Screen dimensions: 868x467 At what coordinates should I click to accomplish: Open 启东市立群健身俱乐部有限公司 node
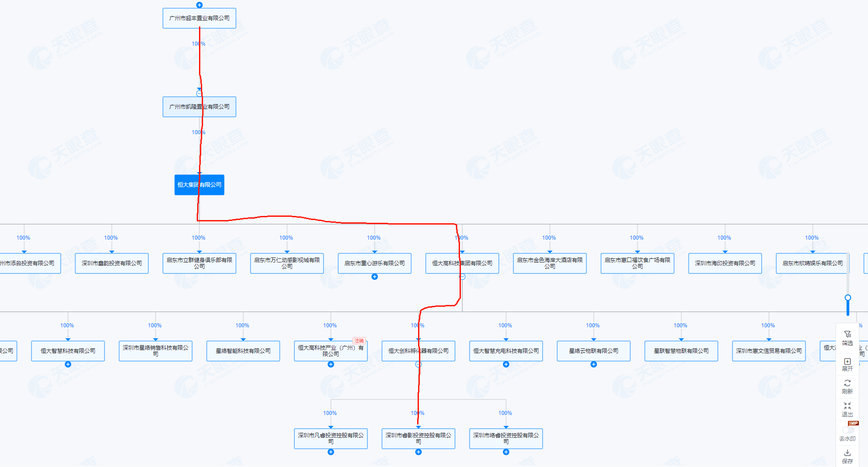(x=199, y=263)
